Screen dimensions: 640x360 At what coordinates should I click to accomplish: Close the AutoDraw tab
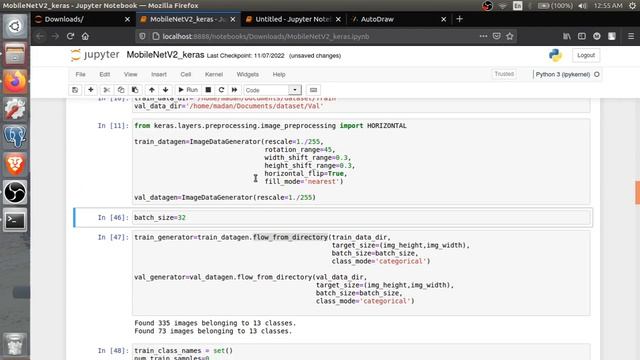[444, 19]
